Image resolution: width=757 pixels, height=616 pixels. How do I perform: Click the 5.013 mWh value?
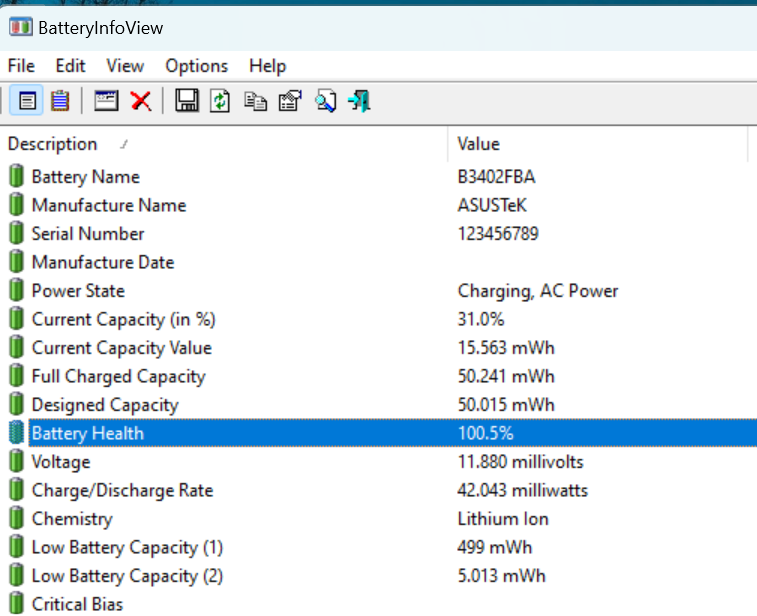point(501,575)
